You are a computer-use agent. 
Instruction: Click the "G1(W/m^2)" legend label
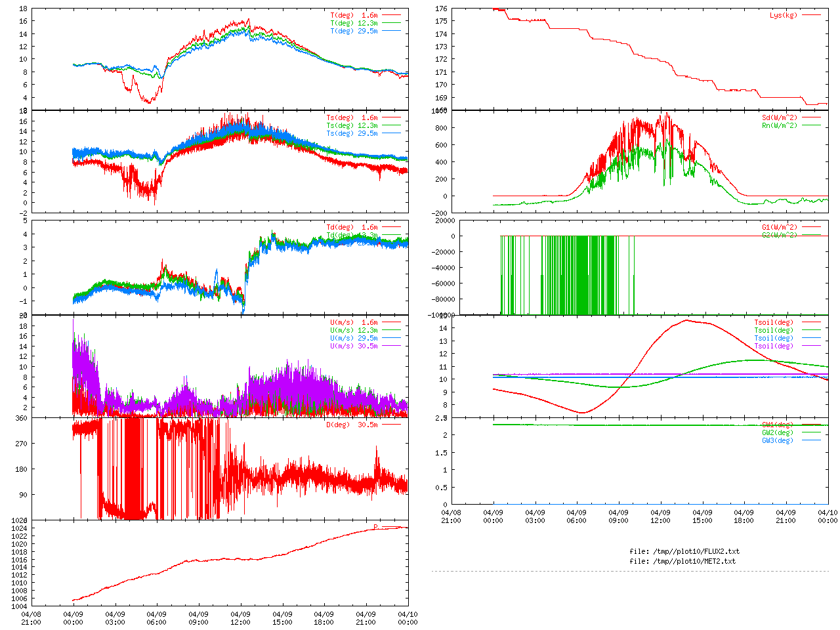click(780, 228)
